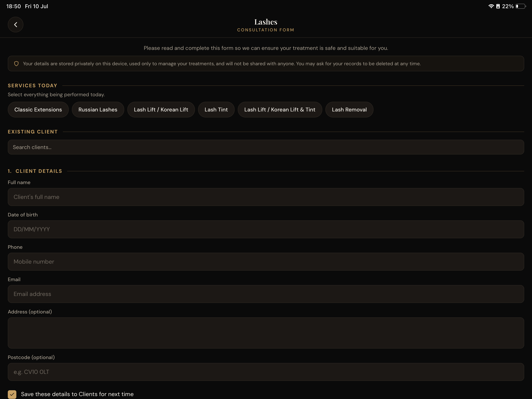Click the Full name input field
The image size is (532, 399).
266,197
